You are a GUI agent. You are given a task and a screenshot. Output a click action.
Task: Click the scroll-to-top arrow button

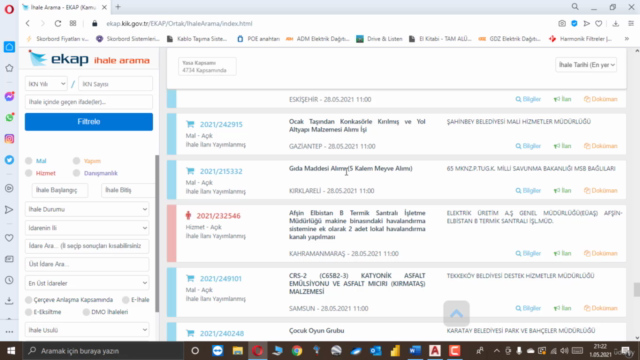pyautogui.click(x=456, y=313)
